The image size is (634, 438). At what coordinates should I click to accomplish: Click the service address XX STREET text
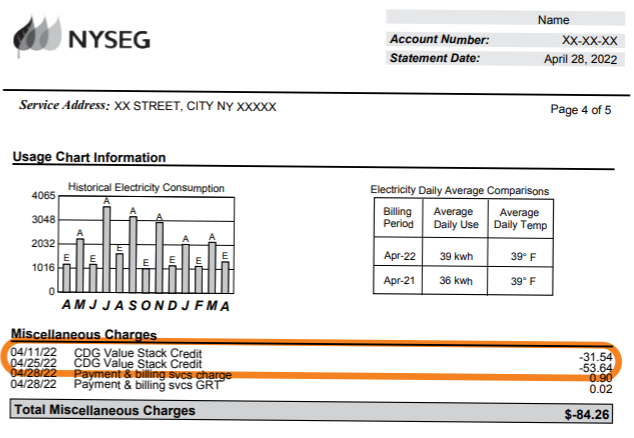pyautogui.click(x=195, y=107)
